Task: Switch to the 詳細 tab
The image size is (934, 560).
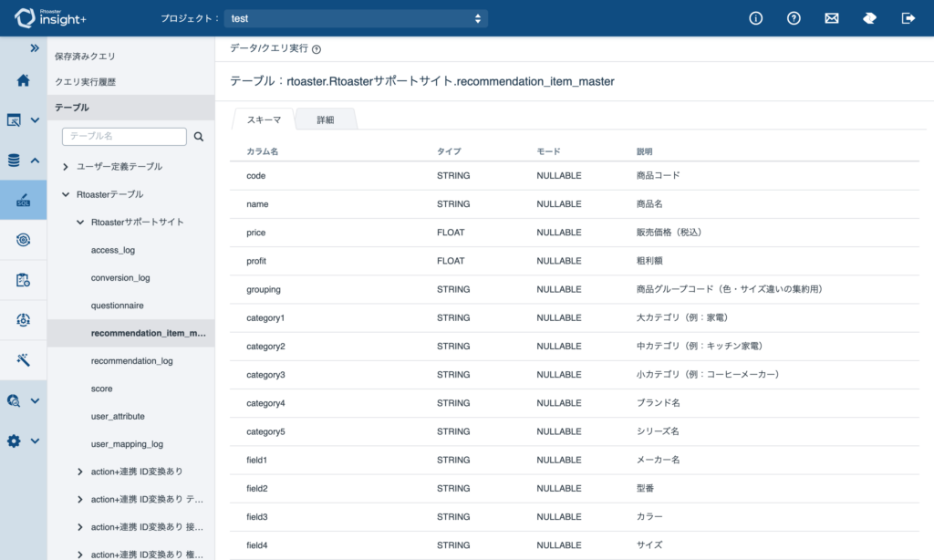Action: click(x=326, y=119)
